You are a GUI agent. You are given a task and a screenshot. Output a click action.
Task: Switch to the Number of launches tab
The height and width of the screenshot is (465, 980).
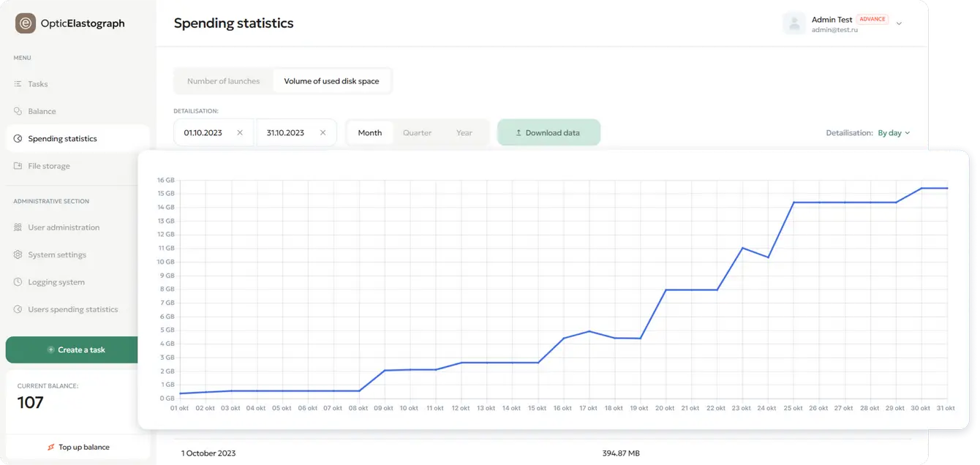pyautogui.click(x=223, y=80)
